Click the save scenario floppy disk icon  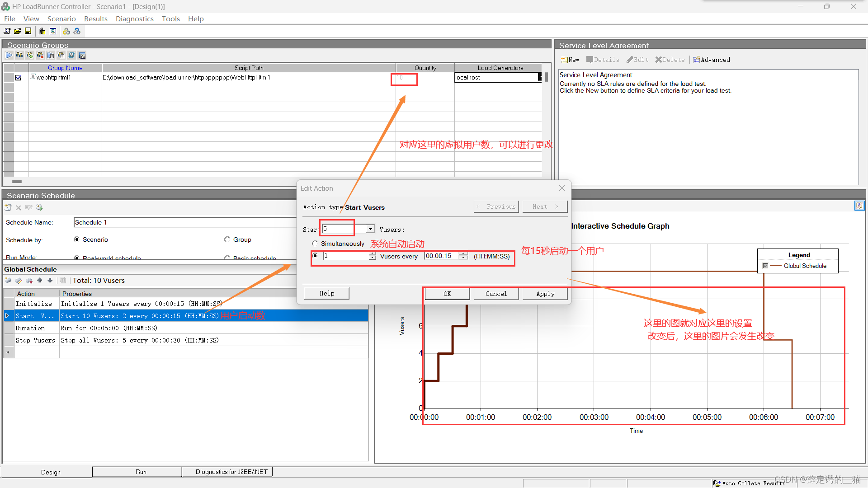pos(28,31)
